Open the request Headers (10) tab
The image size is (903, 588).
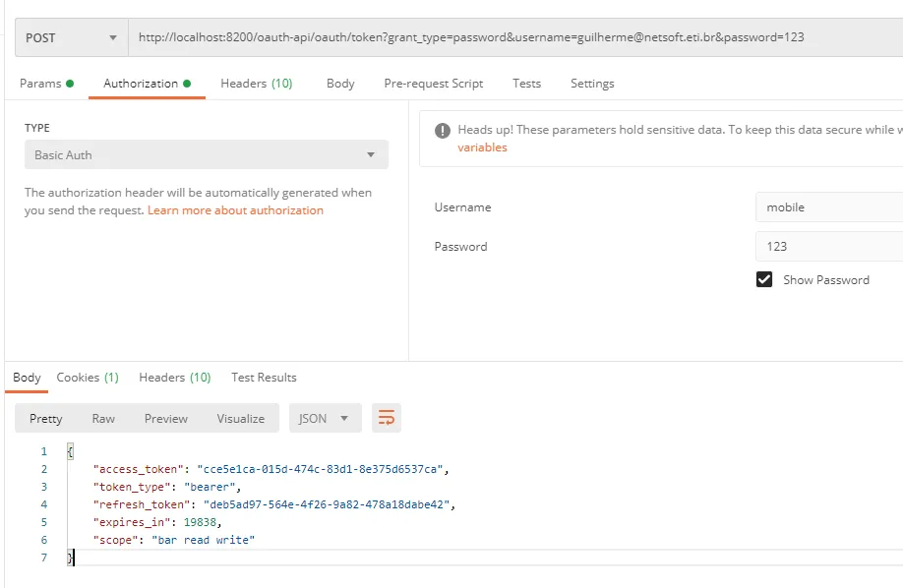coord(257,84)
